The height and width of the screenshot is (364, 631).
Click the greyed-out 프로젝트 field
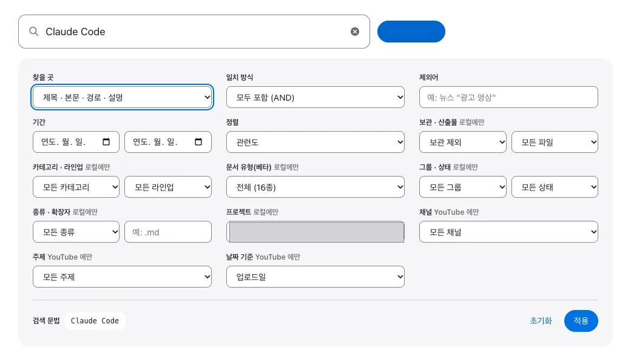(x=315, y=232)
